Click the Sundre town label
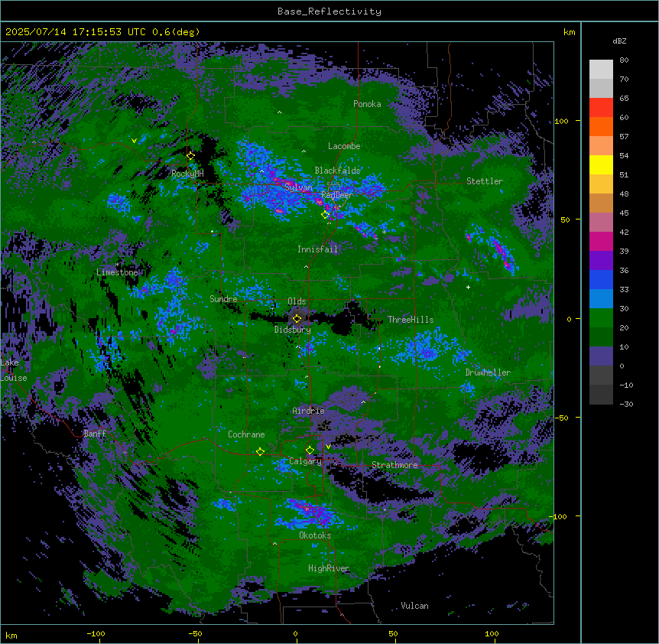Screen dimensions: 659x644 [x=223, y=299]
